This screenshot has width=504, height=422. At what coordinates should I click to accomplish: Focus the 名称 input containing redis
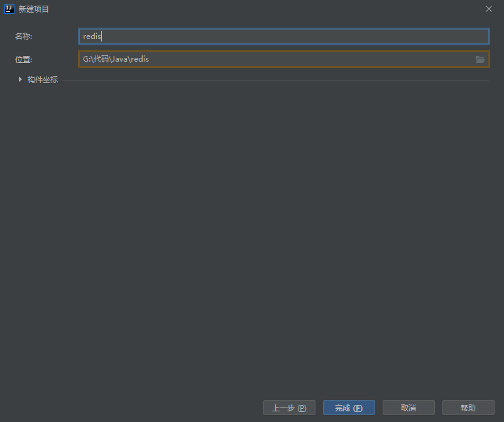pos(283,36)
